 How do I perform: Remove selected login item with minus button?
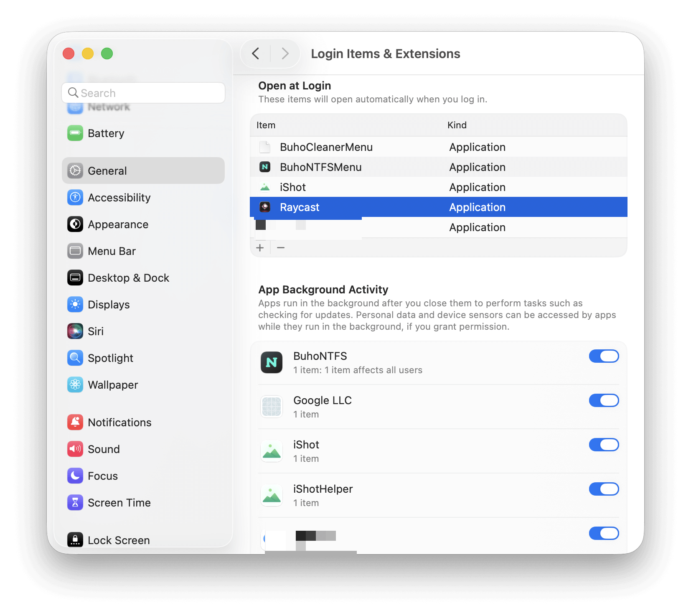pyautogui.click(x=281, y=248)
